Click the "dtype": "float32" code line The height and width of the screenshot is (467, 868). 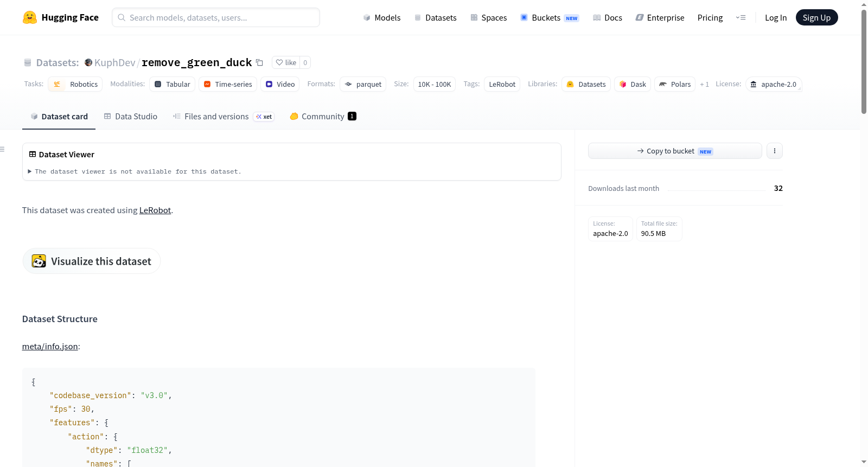pos(129,450)
